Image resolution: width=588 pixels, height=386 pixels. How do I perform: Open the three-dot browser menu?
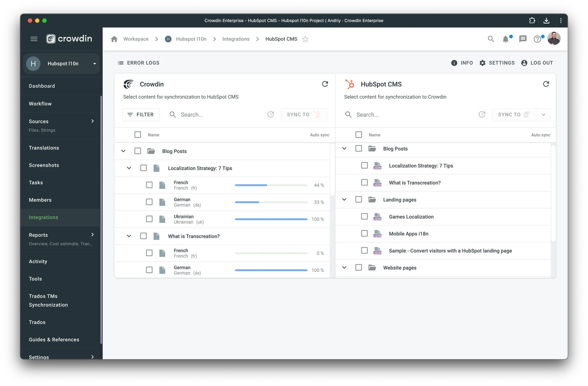[561, 21]
